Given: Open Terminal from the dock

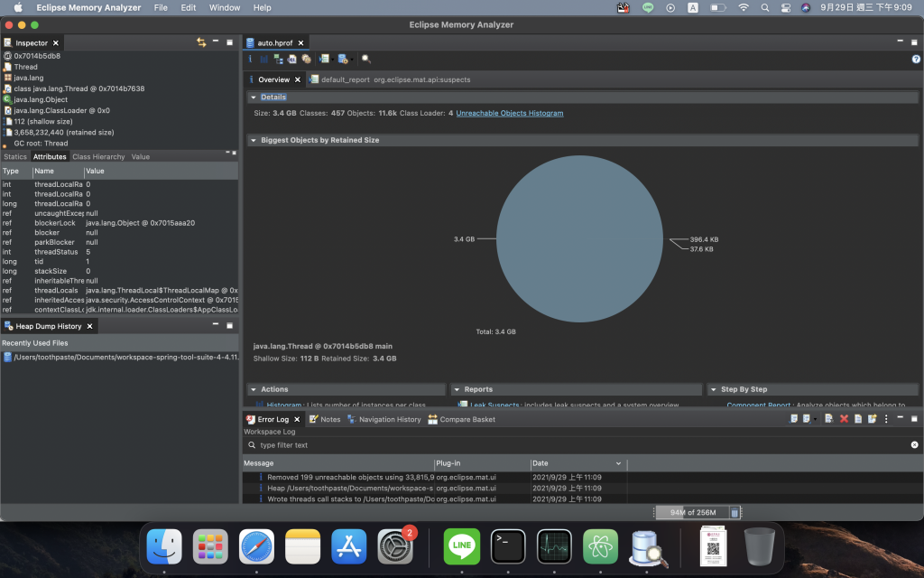Looking at the screenshot, I should coord(508,546).
